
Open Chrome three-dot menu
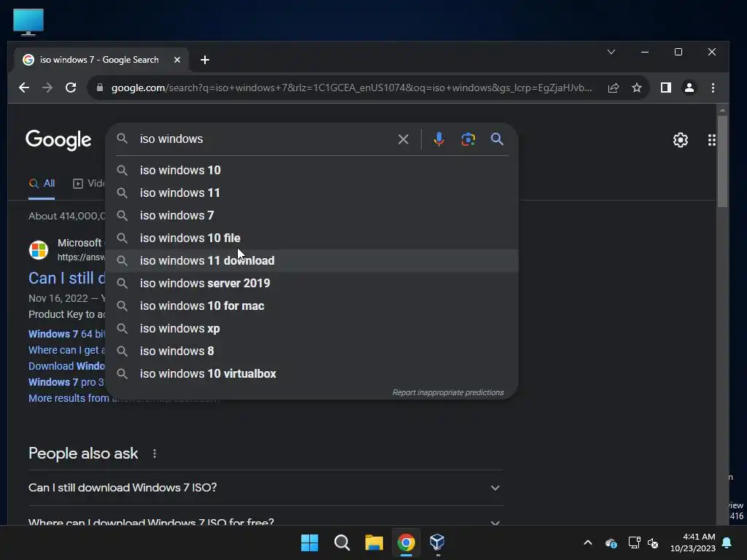[x=713, y=87]
